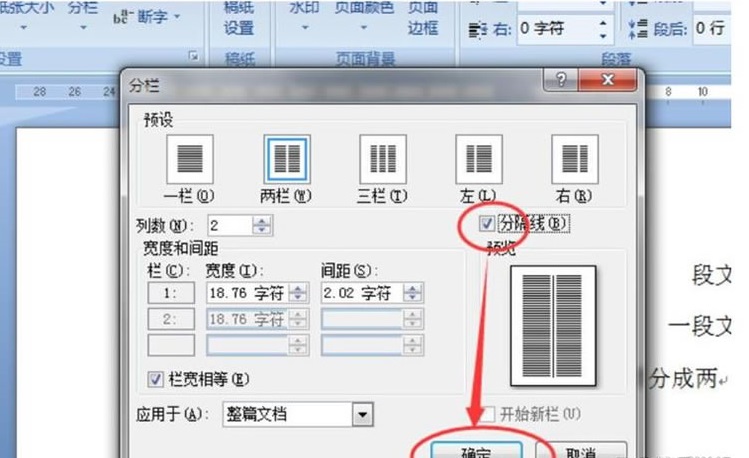
Task: Click the 取消 button
Action: (x=581, y=450)
